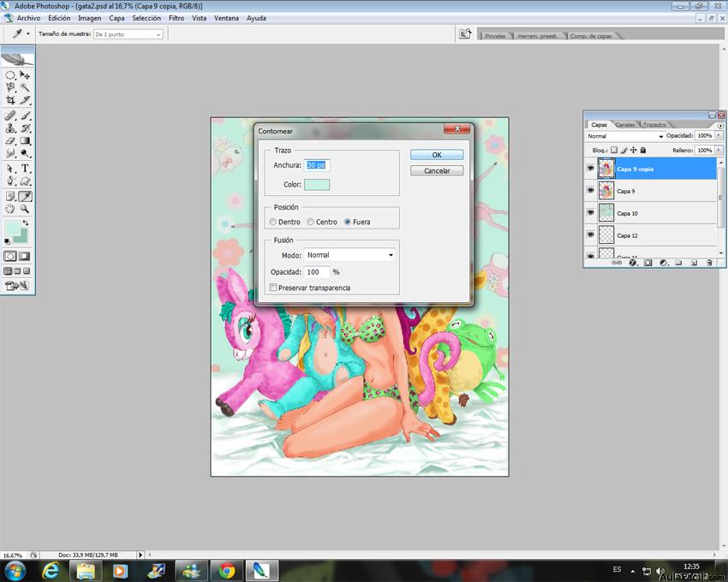Open the layer blend mode Normal dropdown

pos(624,136)
